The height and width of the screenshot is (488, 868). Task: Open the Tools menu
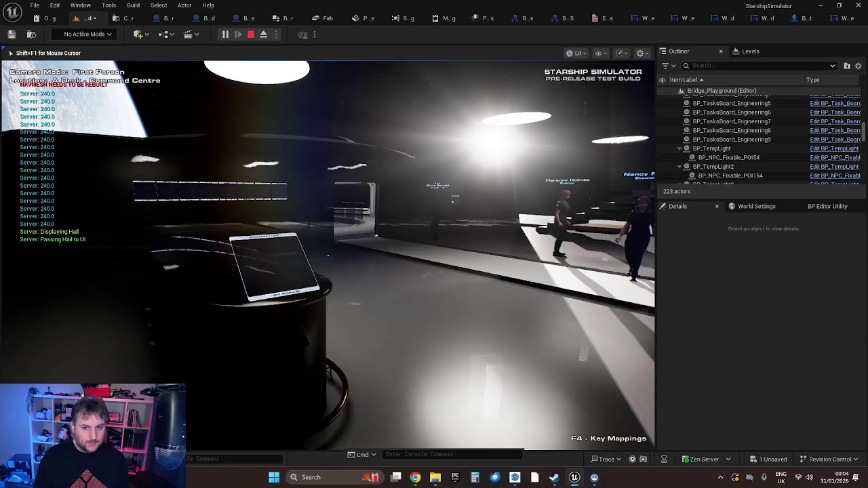(x=109, y=5)
